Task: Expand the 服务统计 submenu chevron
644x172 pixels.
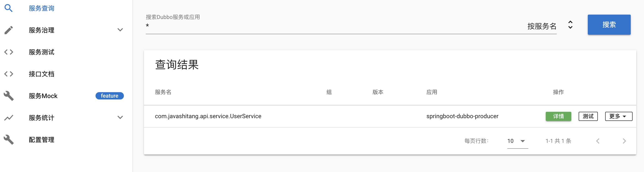Action: [120, 117]
